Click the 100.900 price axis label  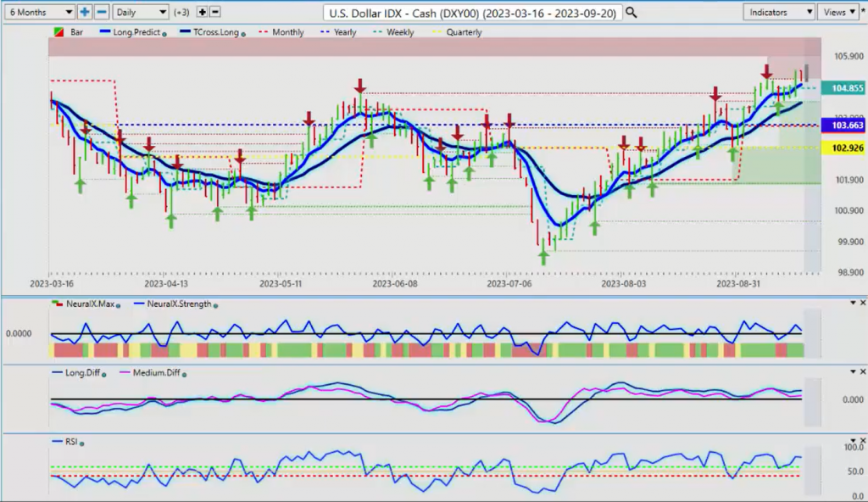(x=849, y=210)
